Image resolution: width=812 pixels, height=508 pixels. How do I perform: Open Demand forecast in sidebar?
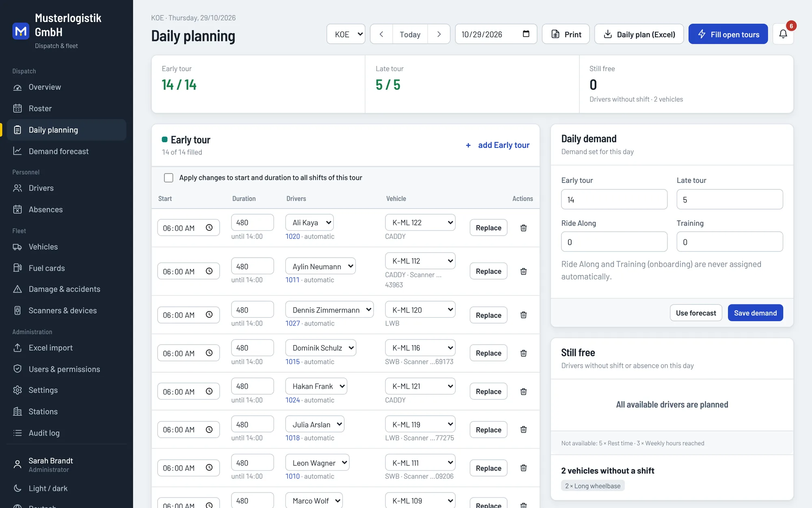(x=67, y=151)
